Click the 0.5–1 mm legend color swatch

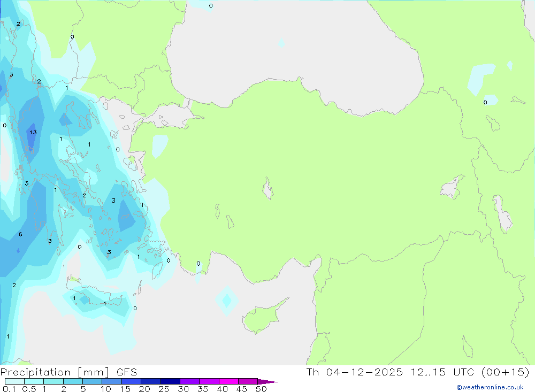[x=34, y=381]
